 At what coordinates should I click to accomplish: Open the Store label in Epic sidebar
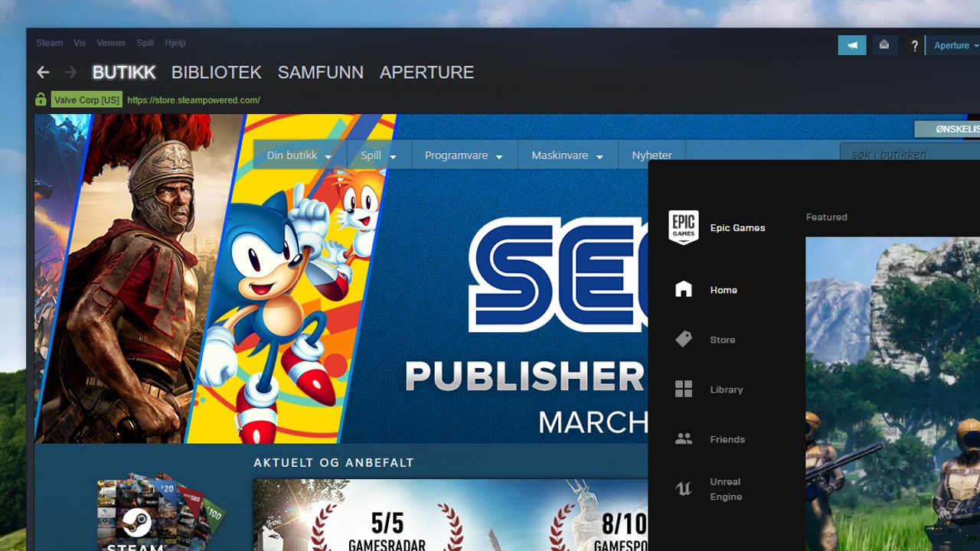tap(722, 340)
